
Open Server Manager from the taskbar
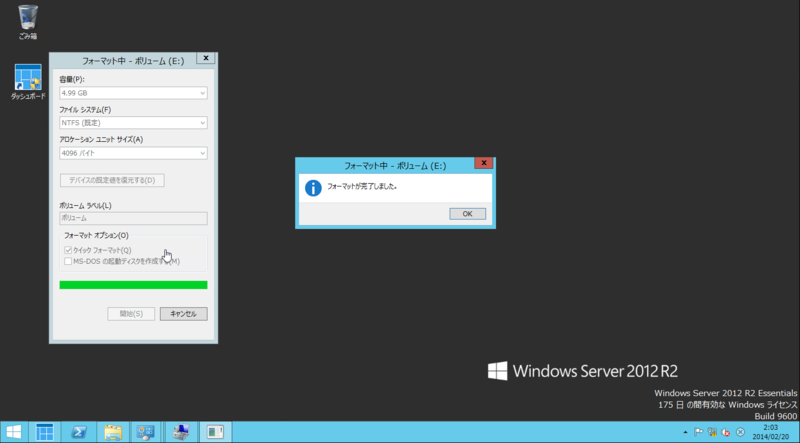(44, 432)
